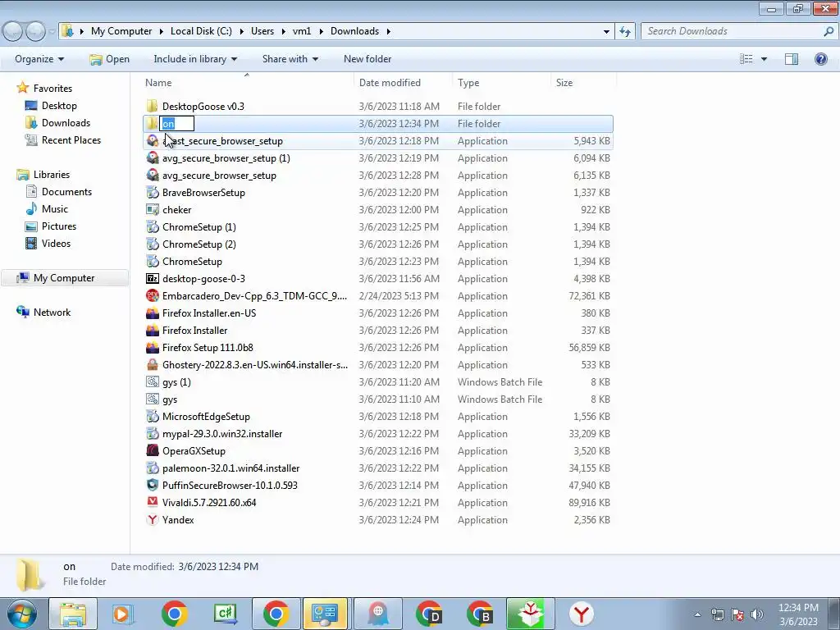Select the gys batch file name
Screen dimensions: 840x630
tap(170, 399)
